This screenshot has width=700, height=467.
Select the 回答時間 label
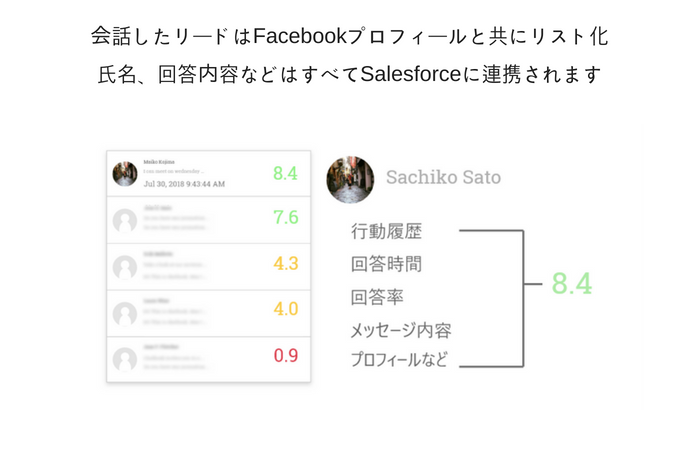click(386, 264)
